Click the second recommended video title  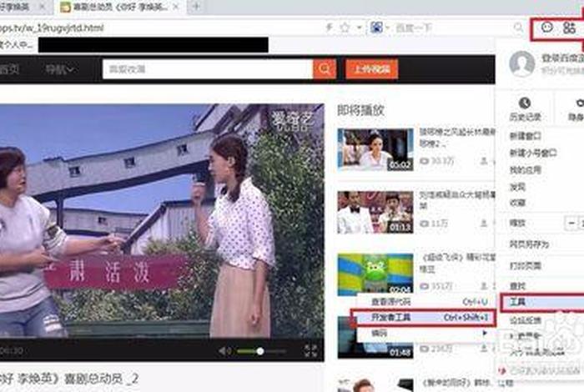click(457, 200)
